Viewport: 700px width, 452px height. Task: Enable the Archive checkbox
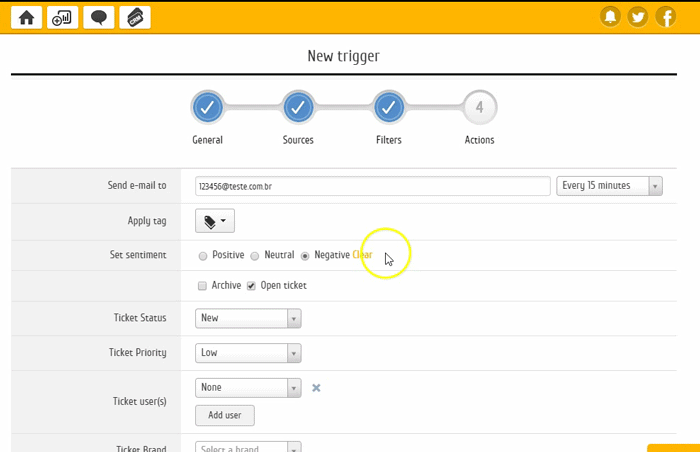(x=202, y=286)
